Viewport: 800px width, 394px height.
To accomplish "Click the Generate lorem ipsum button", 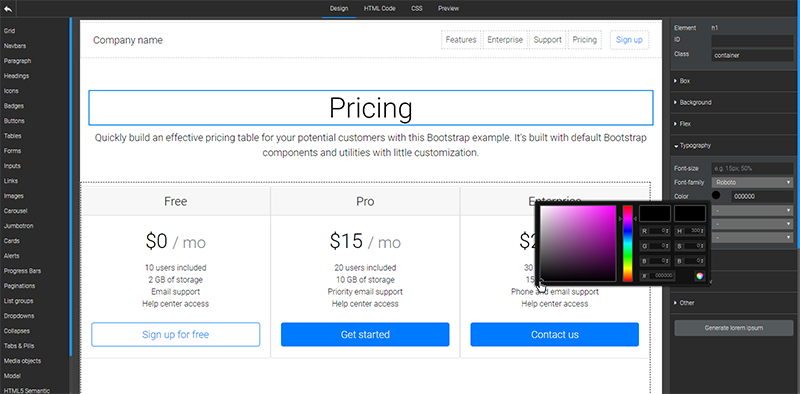I will point(734,328).
